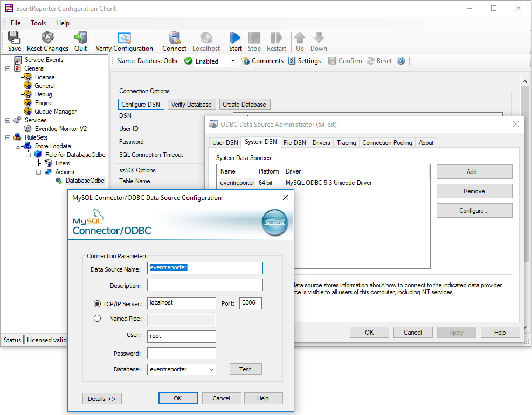Click the Description input field

pyautogui.click(x=205, y=285)
